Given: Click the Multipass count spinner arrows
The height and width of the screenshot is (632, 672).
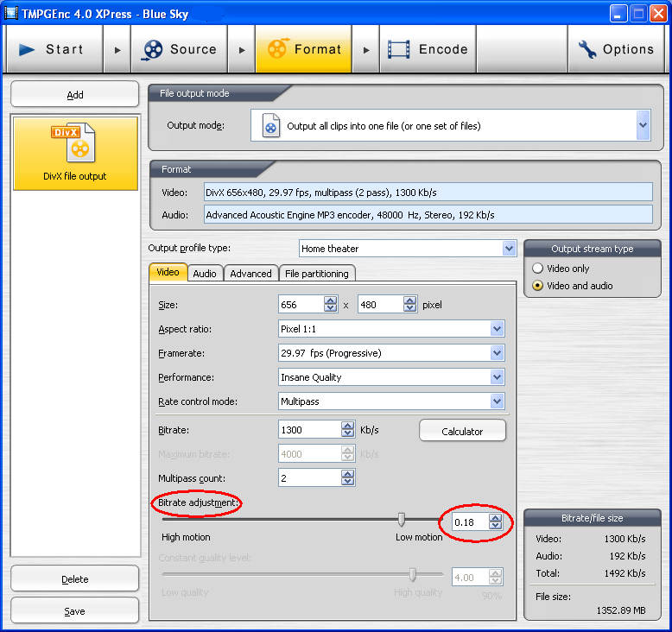Looking at the screenshot, I should (x=347, y=477).
